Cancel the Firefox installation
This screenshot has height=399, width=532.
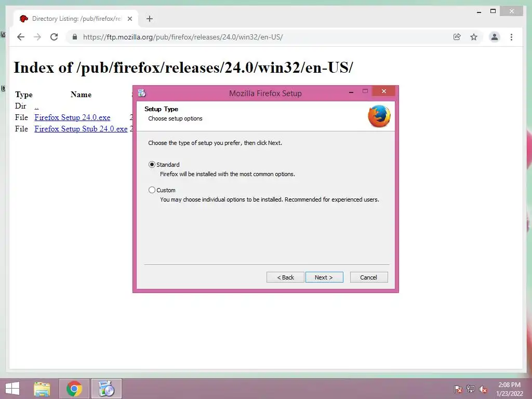click(x=368, y=277)
